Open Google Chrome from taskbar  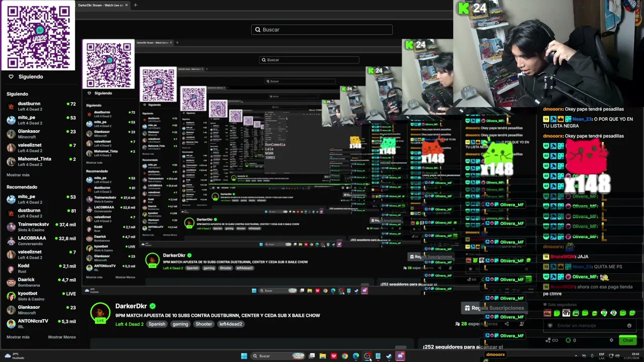tap(345, 356)
